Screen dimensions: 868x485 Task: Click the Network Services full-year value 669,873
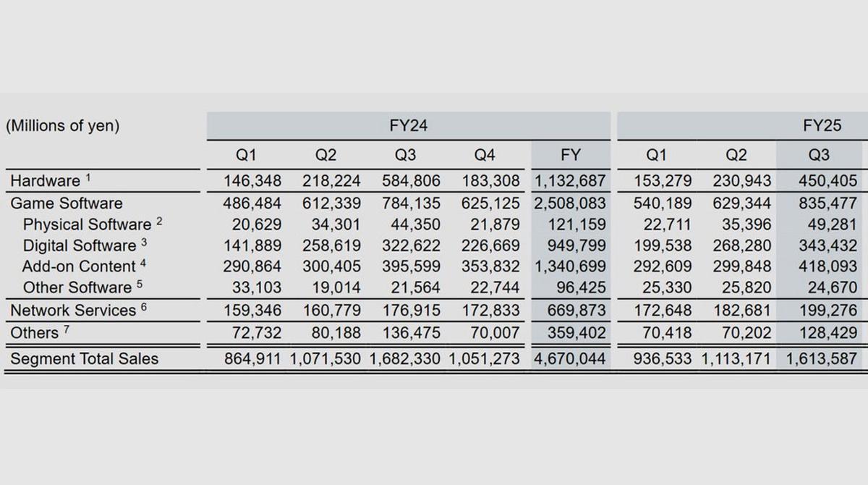(576, 311)
